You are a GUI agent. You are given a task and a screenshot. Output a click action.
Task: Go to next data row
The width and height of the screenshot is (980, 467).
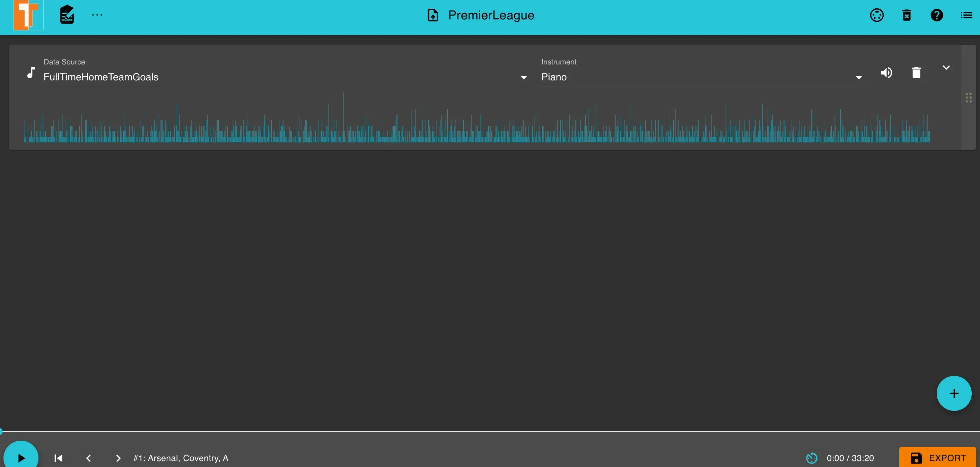coord(118,458)
